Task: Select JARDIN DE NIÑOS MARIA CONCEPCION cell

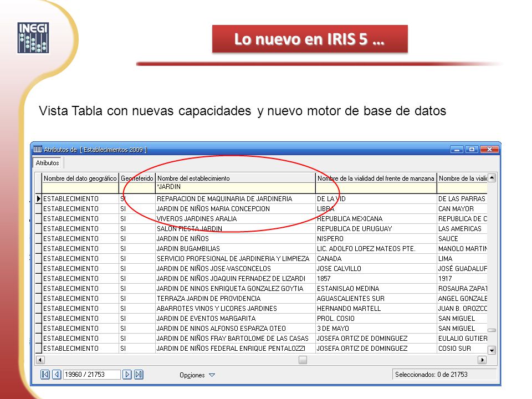Action: [235, 209]
